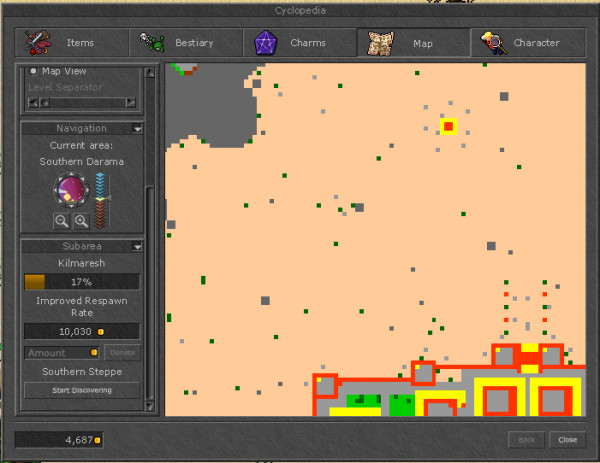Move map east with compass right arrow
Viewport: 600px width, 463px height.
coord(87,190)
